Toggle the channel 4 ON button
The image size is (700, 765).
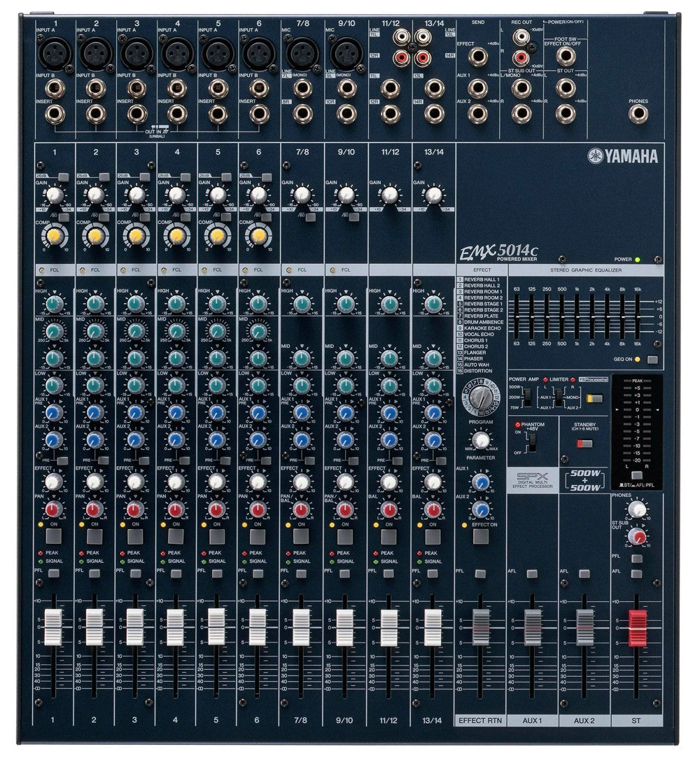point(176,535)
